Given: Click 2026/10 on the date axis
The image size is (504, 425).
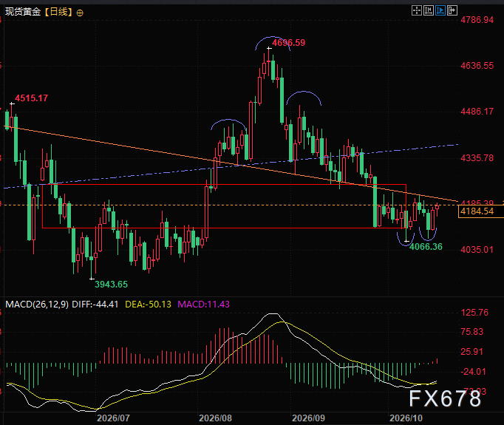Looking at the screenshot, I should [406, 418].
